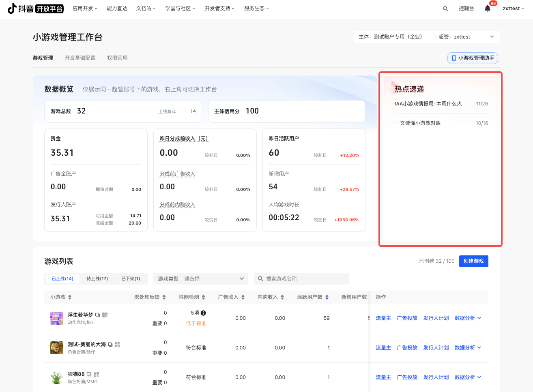The image size is (533, 392).
Task: Select the 待上线(17) filter segment
Action: click(x=97, y=278)
